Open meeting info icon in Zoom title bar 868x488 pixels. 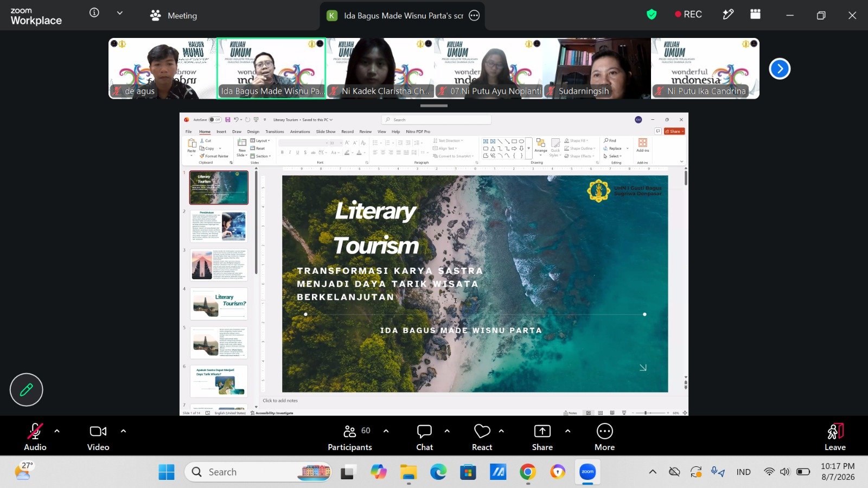pyautogui.click(x=94, y=13)
